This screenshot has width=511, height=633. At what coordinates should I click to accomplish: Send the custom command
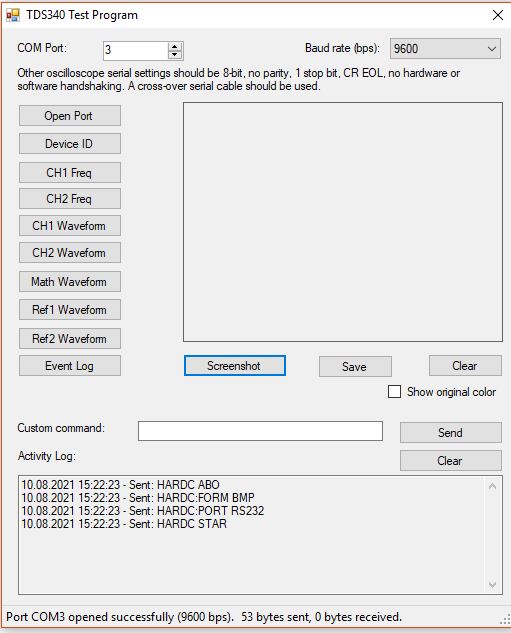coord(451,433)
